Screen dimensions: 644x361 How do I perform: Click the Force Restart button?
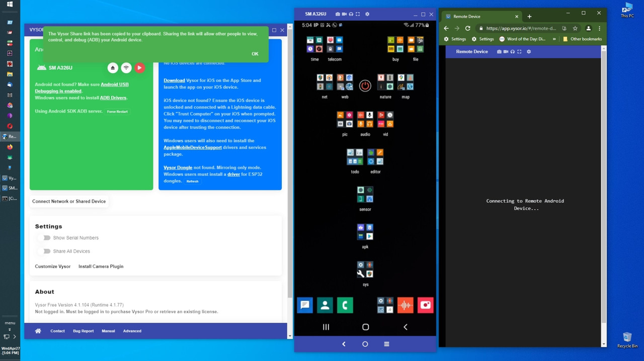(x=117, y=112)
